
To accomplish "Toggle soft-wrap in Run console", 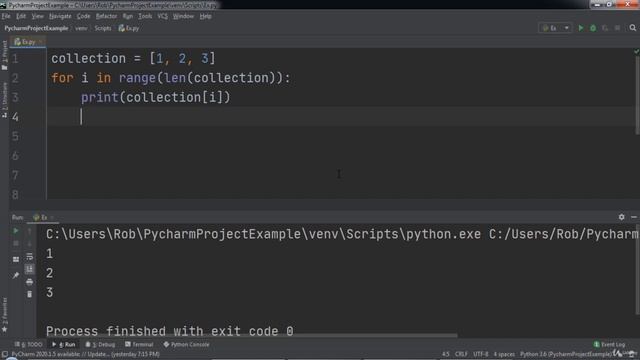I will 29,257.
